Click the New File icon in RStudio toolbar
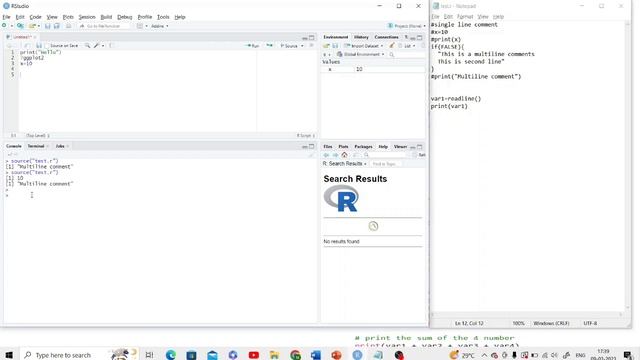640x360 pixels. click(x=4, y=26)
